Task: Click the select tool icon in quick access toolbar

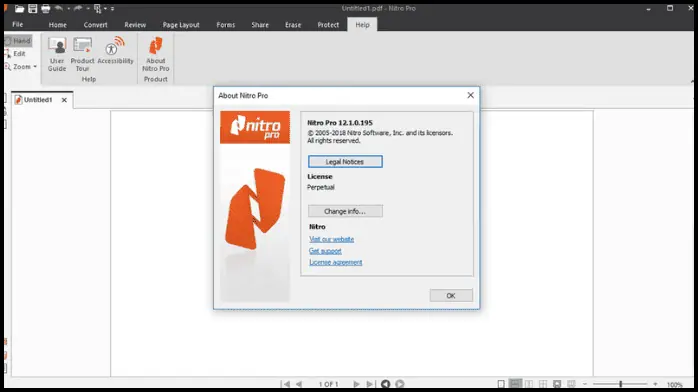Action: point(97,8)
